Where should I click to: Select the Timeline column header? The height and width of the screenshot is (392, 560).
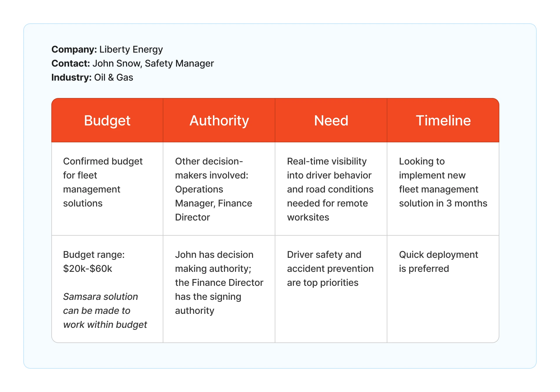pyautogui.click(x=443, y=120)
